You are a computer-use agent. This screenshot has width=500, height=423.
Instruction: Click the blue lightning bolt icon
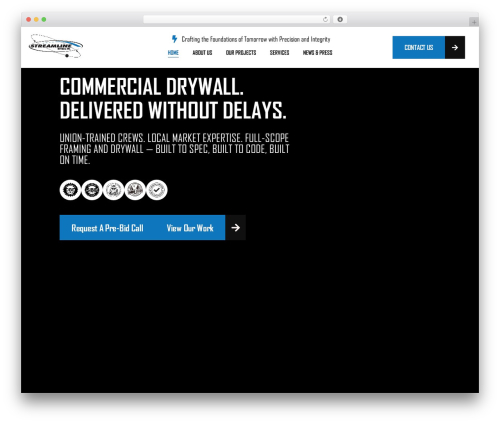174,39
